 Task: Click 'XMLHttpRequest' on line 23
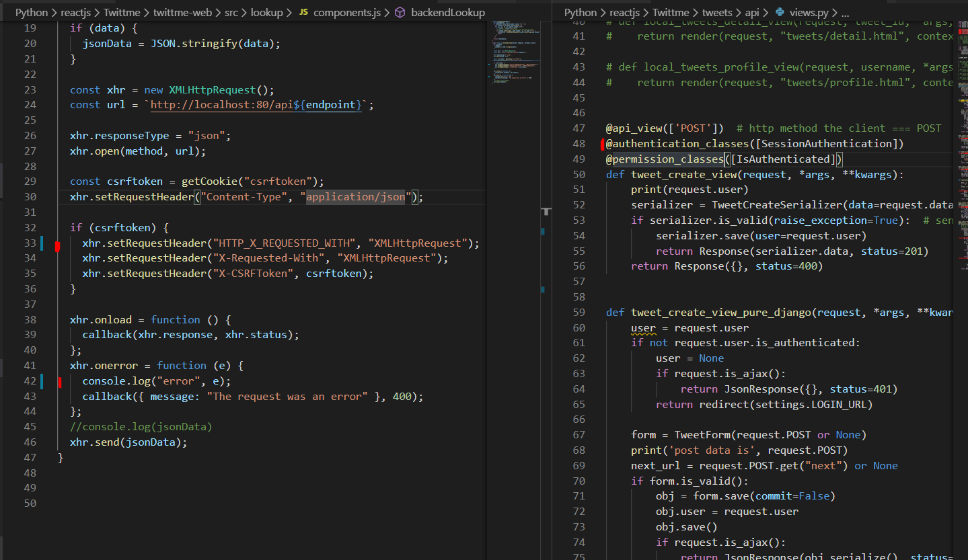pos(212,89)
